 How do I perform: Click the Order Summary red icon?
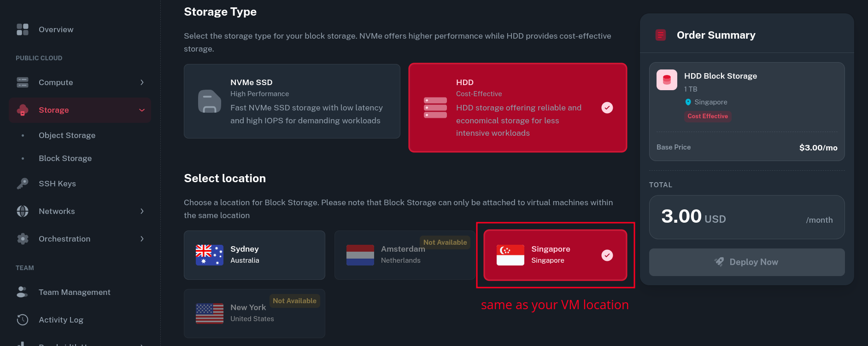tap(661, 35)
